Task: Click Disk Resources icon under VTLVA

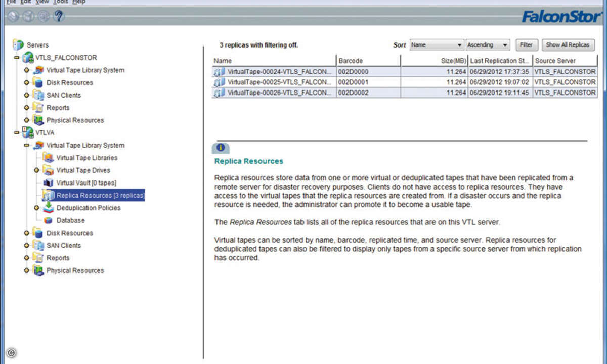Action: coord(38,233)
